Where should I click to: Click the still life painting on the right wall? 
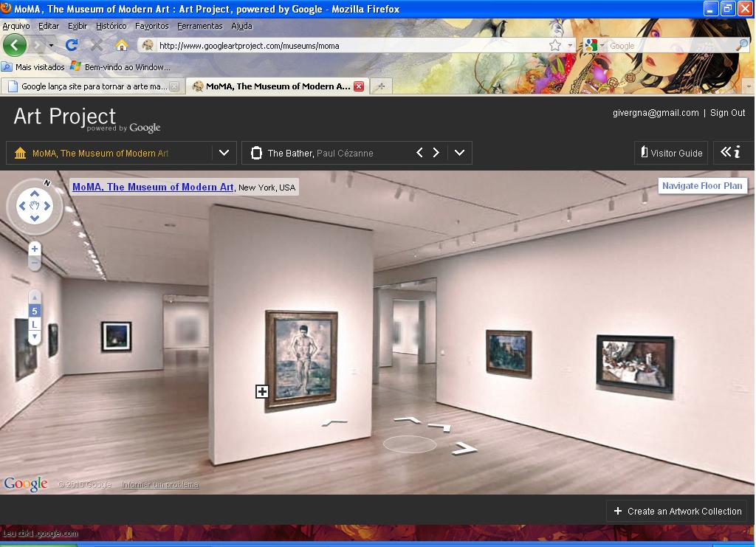(635, 364)
